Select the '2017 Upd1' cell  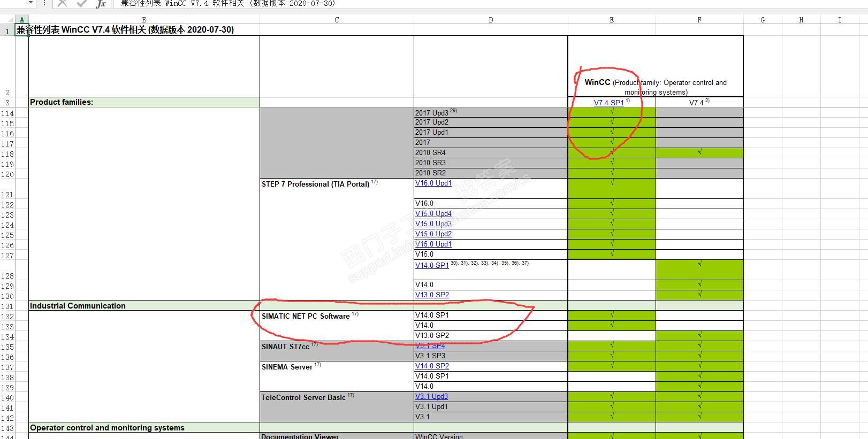click(x=491, y=133)
